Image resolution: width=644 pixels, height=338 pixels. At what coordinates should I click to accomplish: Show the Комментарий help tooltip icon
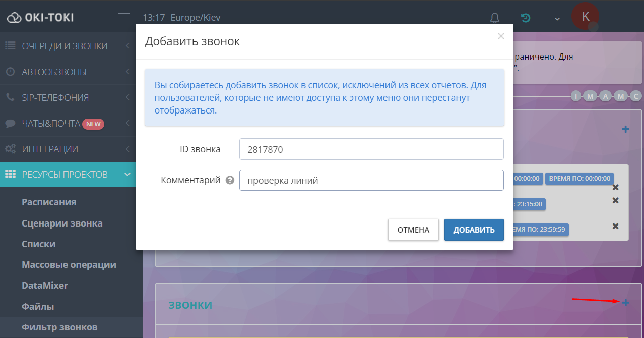230,180
